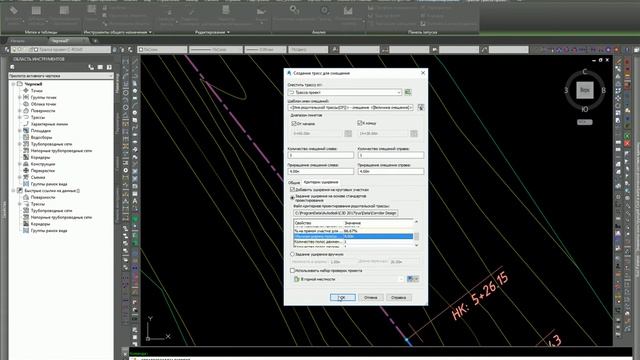Select Задание уширения вручную radio
Screen dimensions: 640x360
(292, 254)
